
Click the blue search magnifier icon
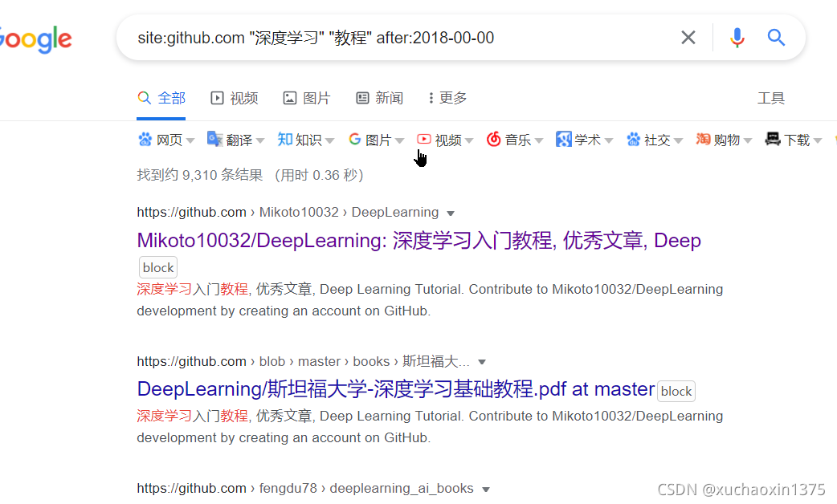tap(776, 38)
